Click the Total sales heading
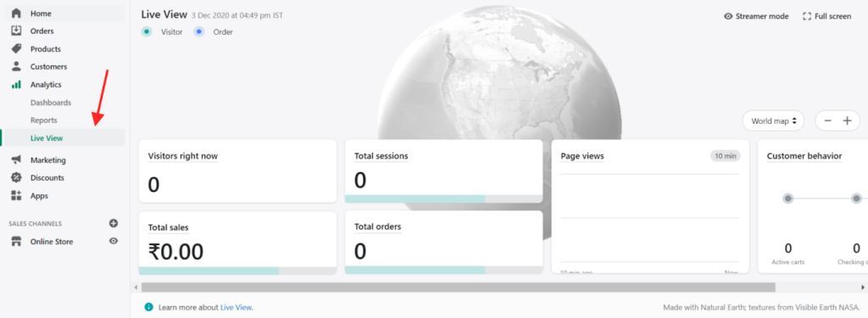 point(169,228)
